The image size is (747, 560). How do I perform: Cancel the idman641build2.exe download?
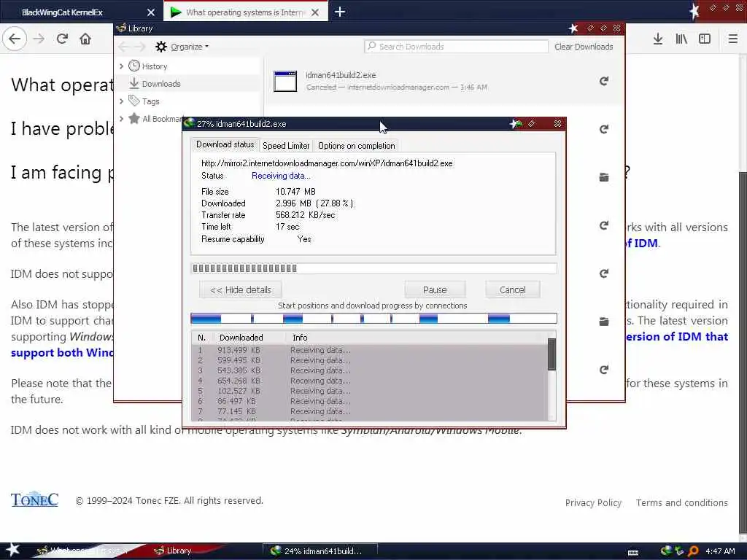pos(513,289)
